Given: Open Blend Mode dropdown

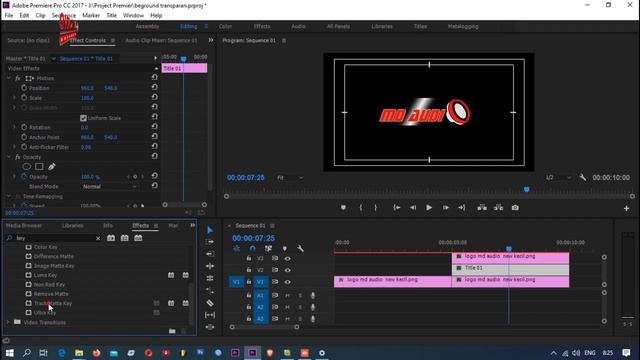Looking at the screenshot, I should coord(109,187).
